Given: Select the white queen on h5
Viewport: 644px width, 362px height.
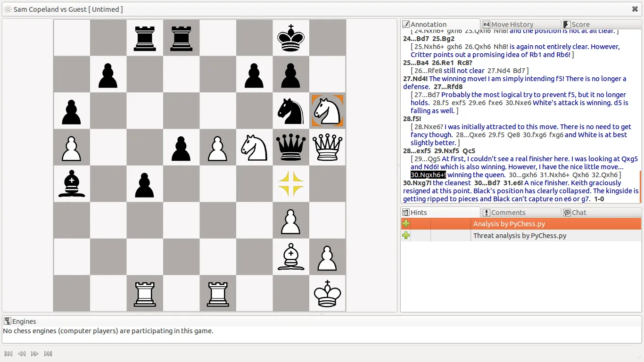Looking at the screenshot, I should coord(328,148).
